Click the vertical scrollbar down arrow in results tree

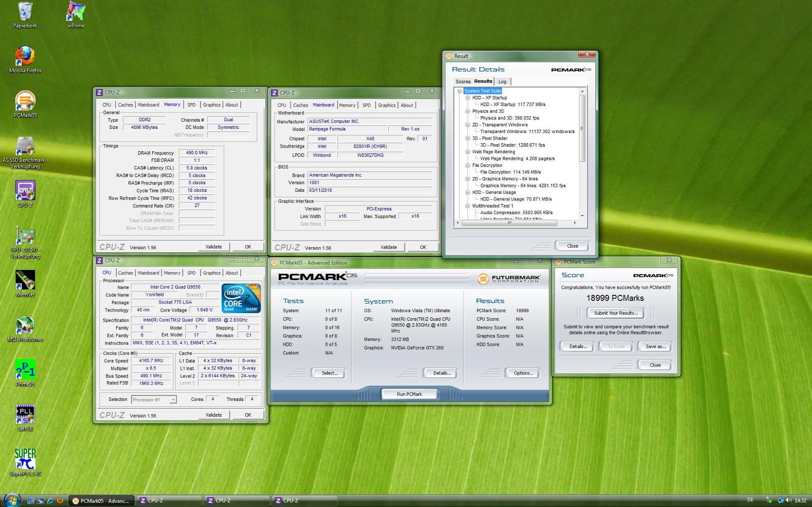(x=582, y=216)
